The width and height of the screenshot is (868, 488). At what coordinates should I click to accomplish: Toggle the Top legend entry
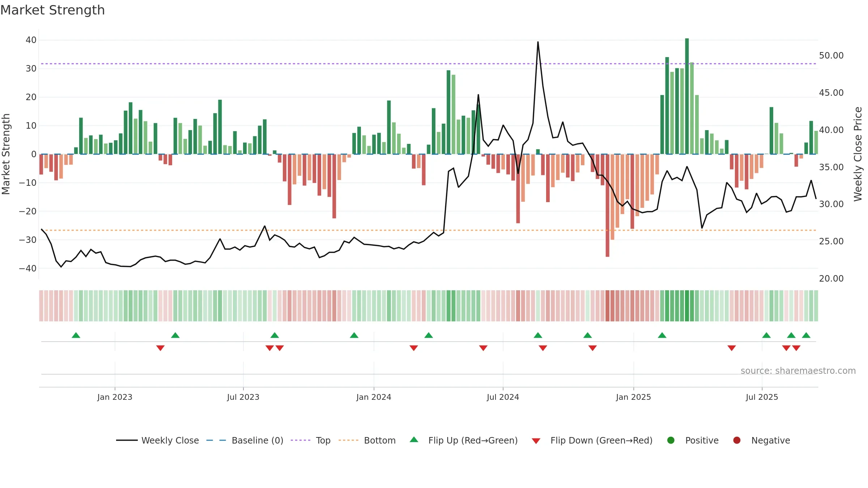pyautogui.click(x=311, y=440)
